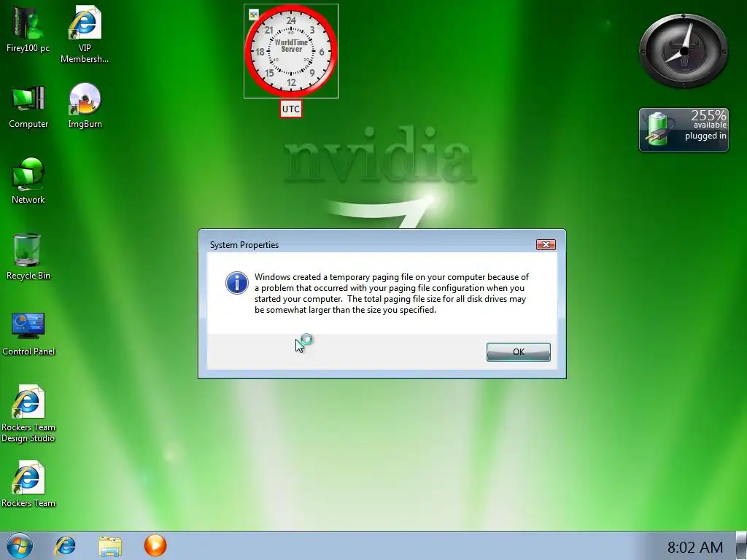This screenshot has width=747, height=560.
Task: Launch the ImgBurn desktop shortcut
Action: pos(85,106)
